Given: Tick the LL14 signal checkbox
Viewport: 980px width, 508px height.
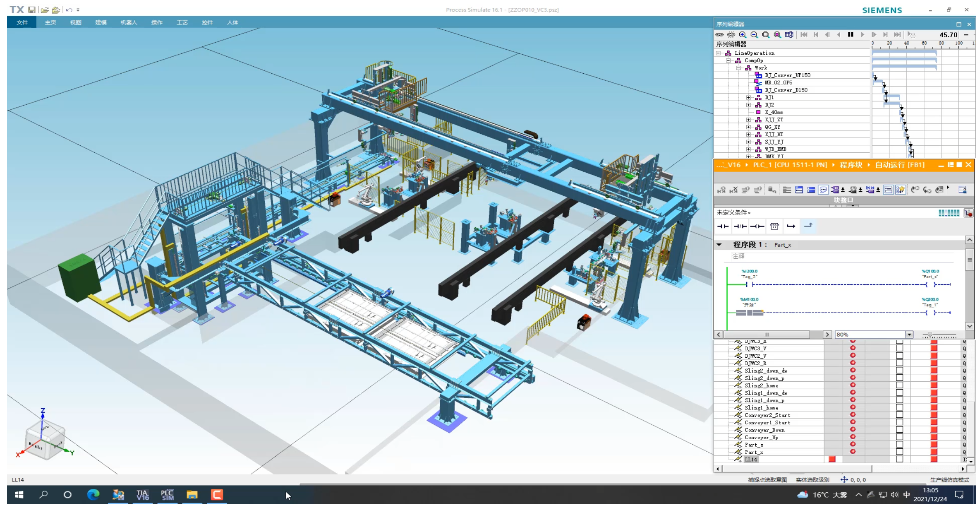Looking at the screenshot, I should [899, 460].
